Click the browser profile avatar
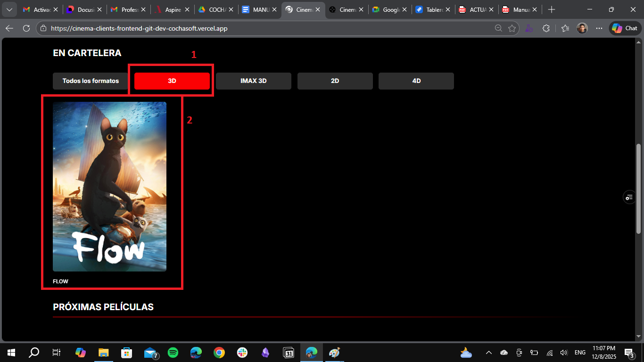The height and width of the screenshot is (362, 644). [x=582, y=28]
